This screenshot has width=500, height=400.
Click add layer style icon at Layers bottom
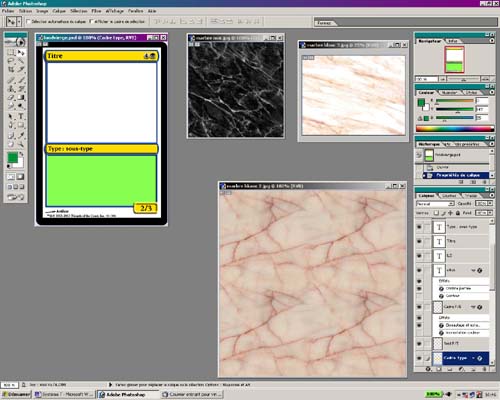(x=428, y=369)
